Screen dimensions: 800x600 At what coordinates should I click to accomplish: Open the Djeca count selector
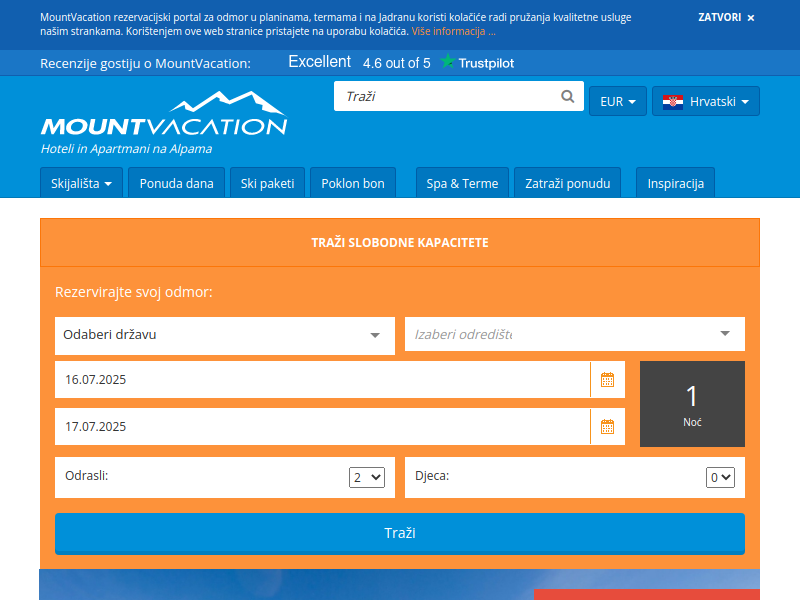click(x=720, y=477)
